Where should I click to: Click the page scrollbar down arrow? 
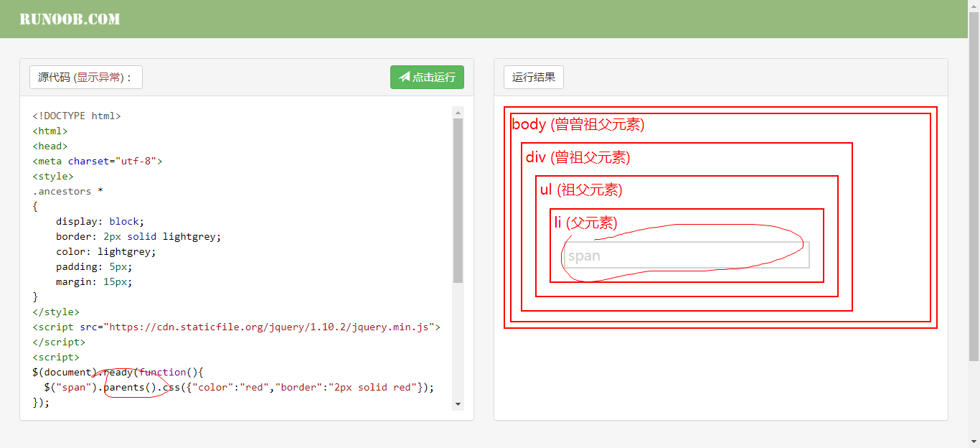click(974, 442)
